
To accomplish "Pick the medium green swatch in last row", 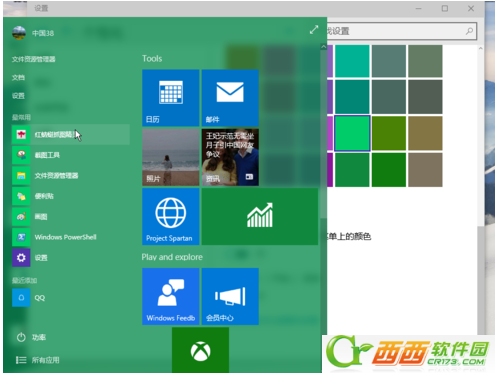I will pyautogui.click(x=352, y=170).
